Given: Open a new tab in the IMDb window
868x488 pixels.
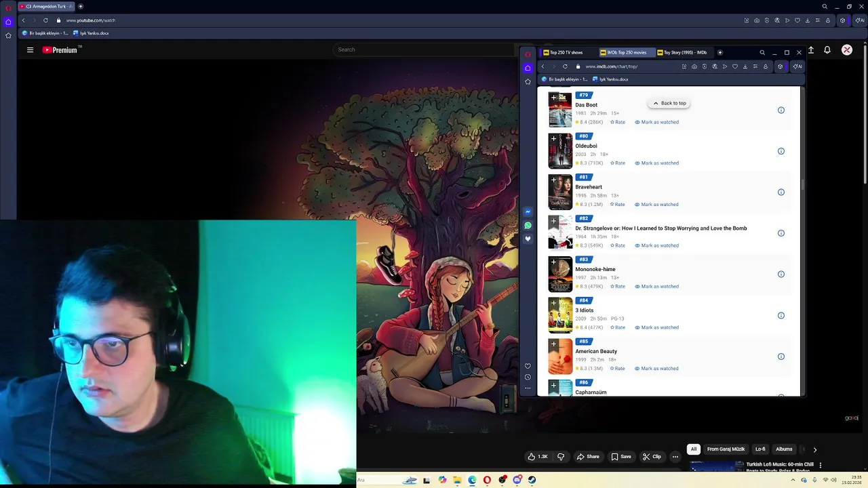Looking at the screenshot, I should click(720, 52).
